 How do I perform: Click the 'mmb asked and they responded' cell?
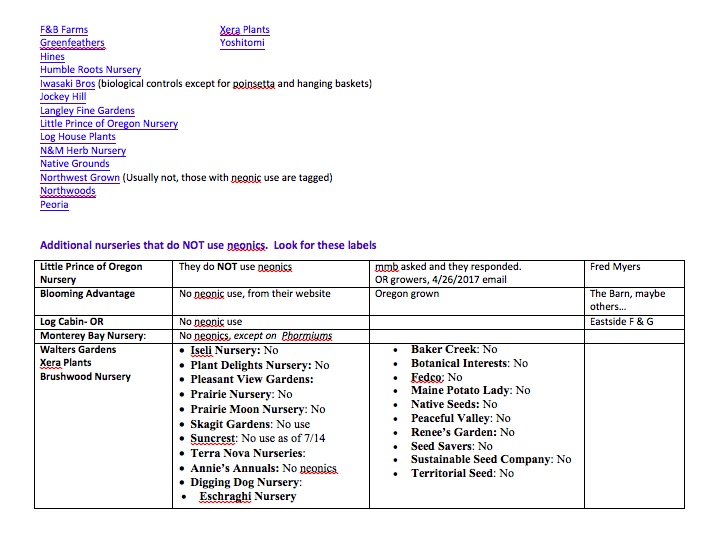[477, 274]
